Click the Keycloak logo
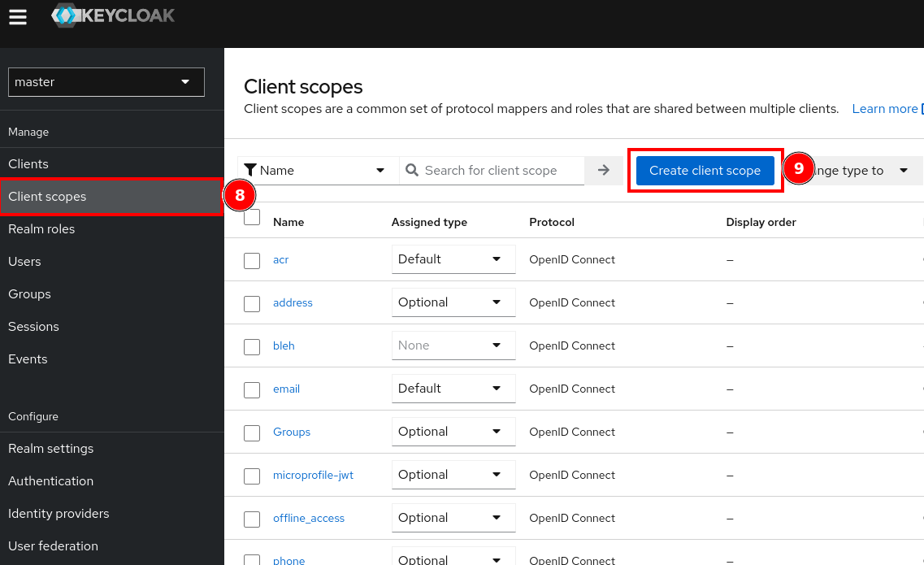Screen dimensions: 924x565 coord(112,15)
